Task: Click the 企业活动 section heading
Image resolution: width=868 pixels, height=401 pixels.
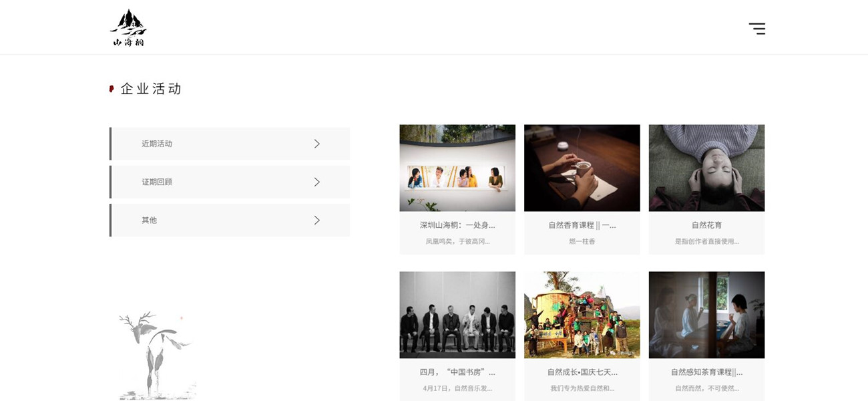Action: coord(151,89)
